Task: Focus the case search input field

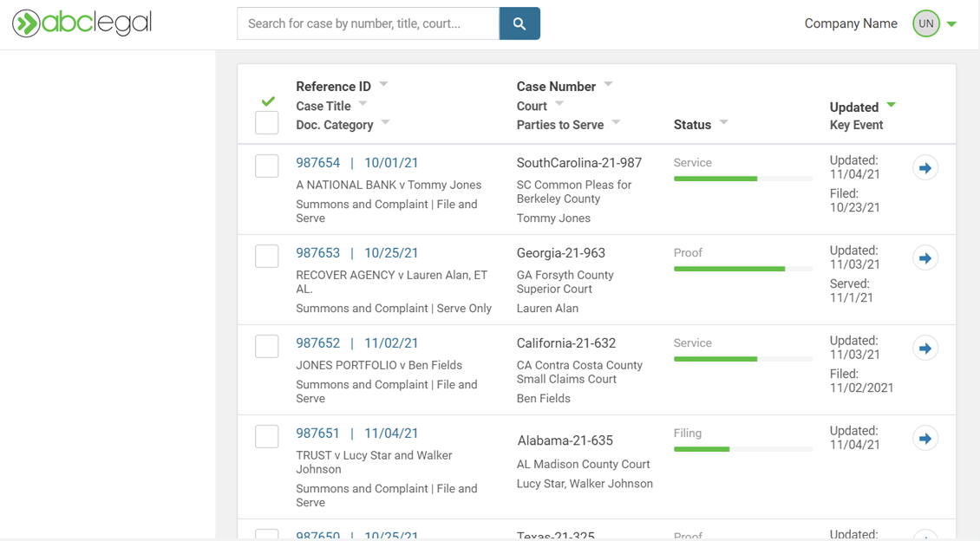Action: click(368, 23)
